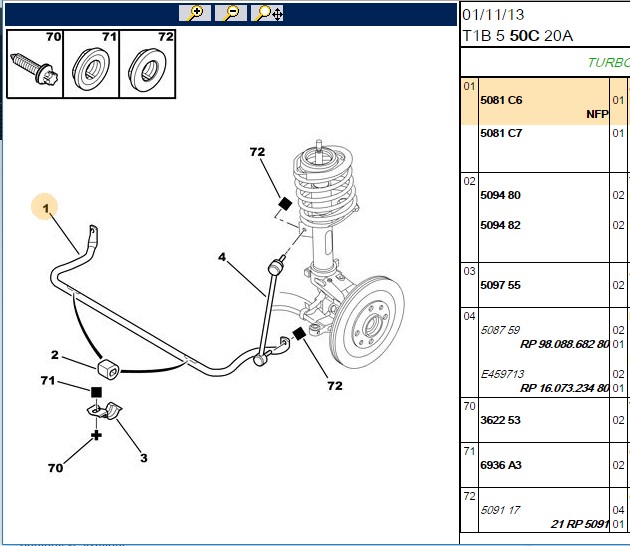Open the washer thumbnail numbered 72
This screenshot has height=546, width=630.
(x=147, y=64)
